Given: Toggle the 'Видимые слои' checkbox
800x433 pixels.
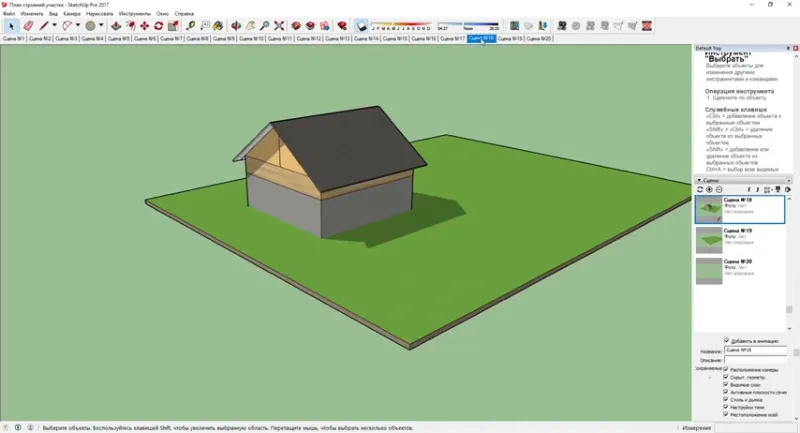Looking at the screenshot, I should 726,385.
